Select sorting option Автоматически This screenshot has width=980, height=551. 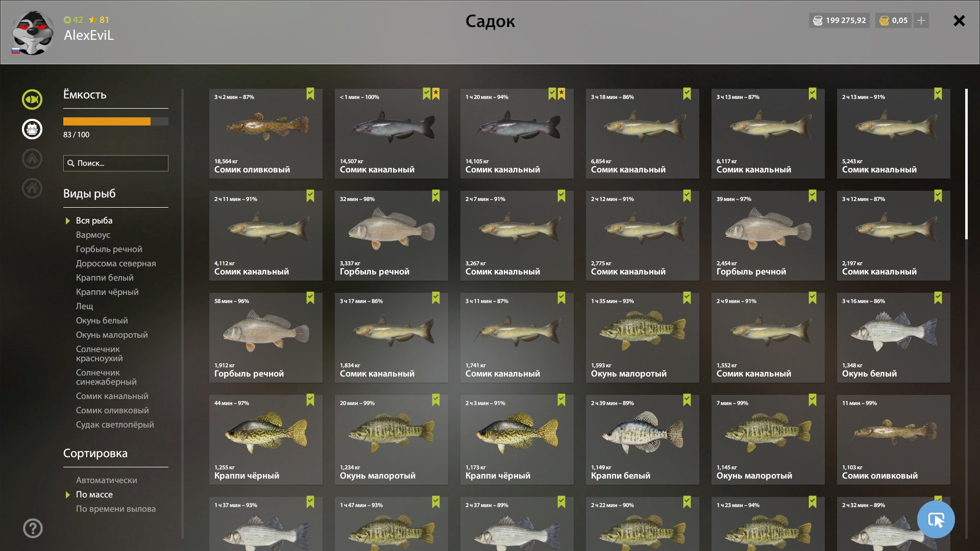pos(107,480)
